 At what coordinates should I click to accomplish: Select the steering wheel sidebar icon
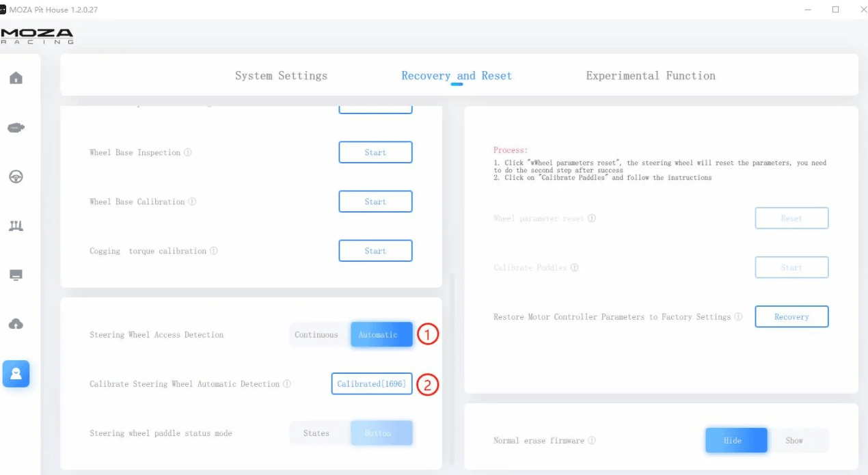(16, 177)
